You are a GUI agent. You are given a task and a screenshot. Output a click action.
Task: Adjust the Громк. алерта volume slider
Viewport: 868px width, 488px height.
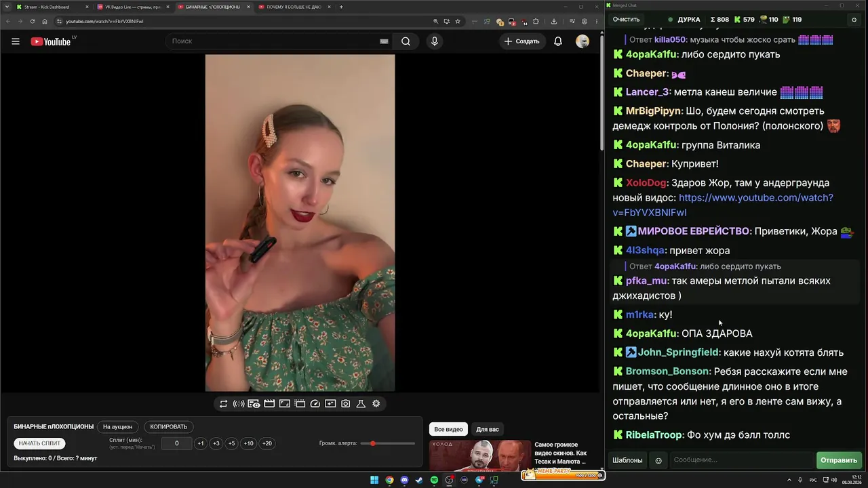pyautogui.click(x=389, y=443)
